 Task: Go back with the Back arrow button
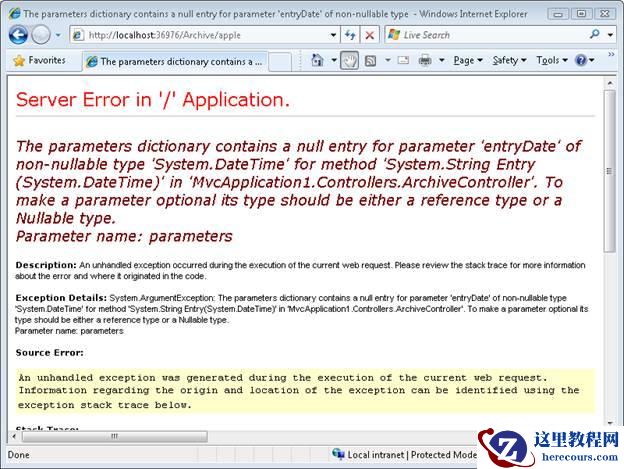[x=18, y=35]
